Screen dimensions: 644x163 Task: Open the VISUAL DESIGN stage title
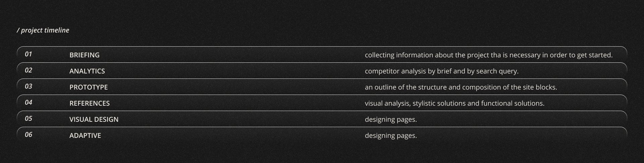(x=94, y=119)
